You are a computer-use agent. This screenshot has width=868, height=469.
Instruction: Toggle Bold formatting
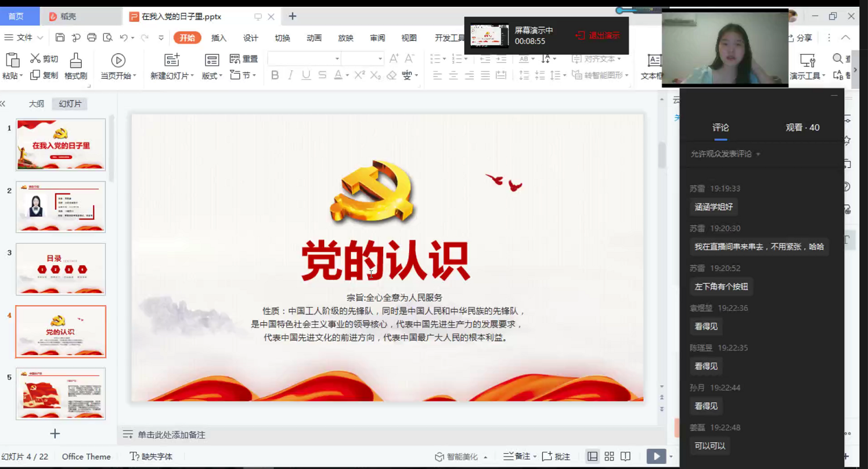click(275, 75)
